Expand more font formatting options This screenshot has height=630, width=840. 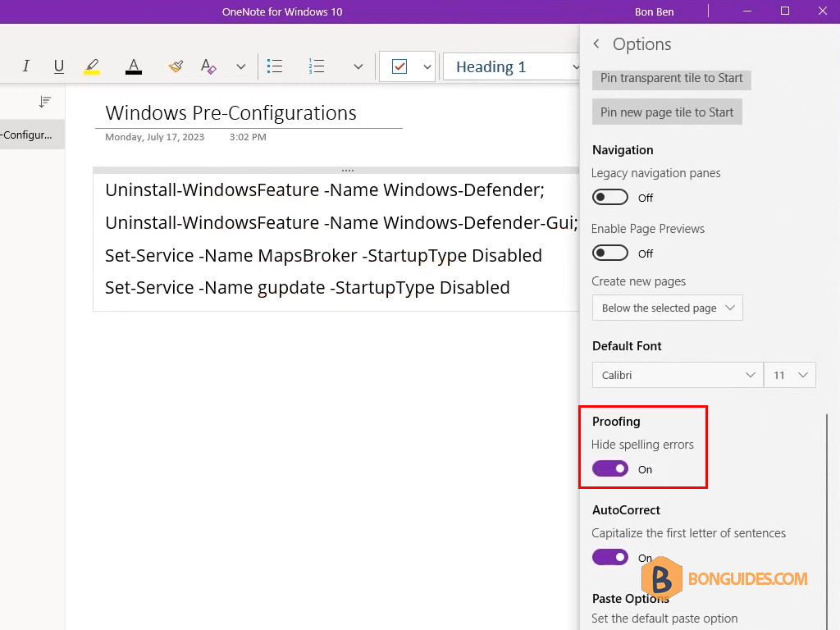[241, 67]
